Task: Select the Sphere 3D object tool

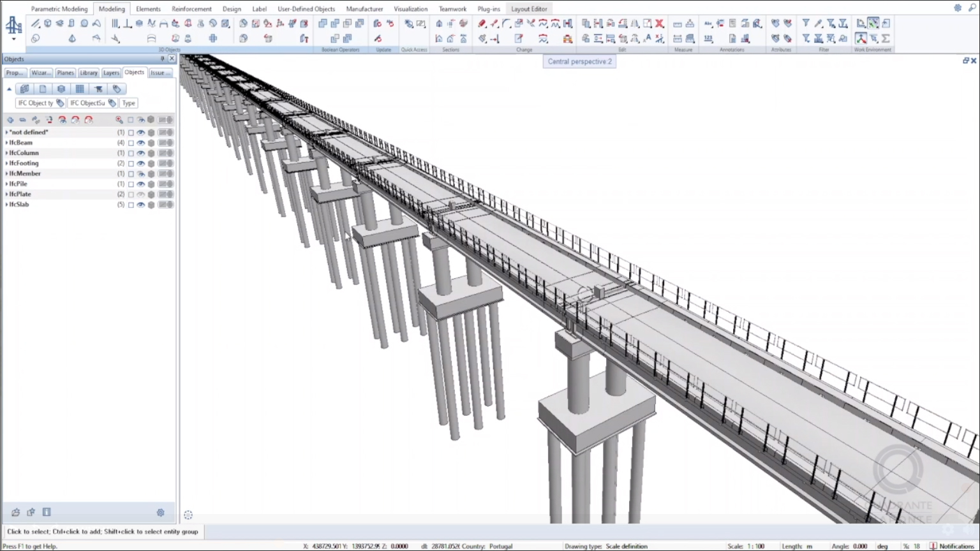Action: [x=84, y=24]
